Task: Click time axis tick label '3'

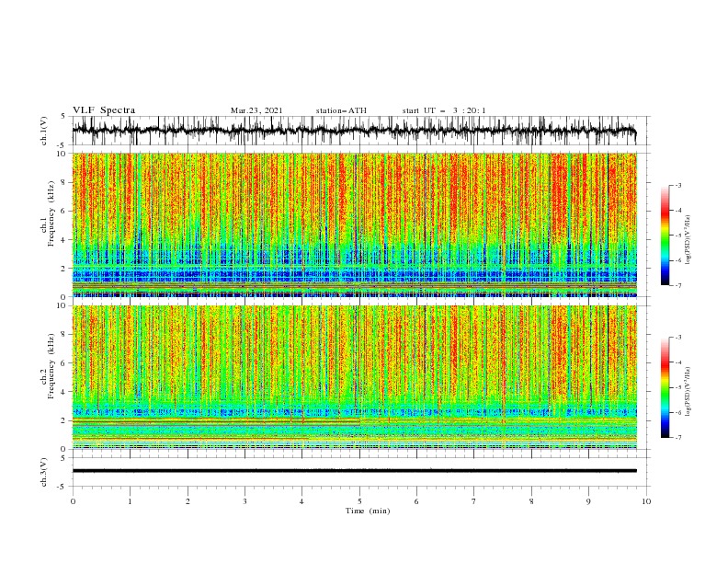Action: coord(245,501)
